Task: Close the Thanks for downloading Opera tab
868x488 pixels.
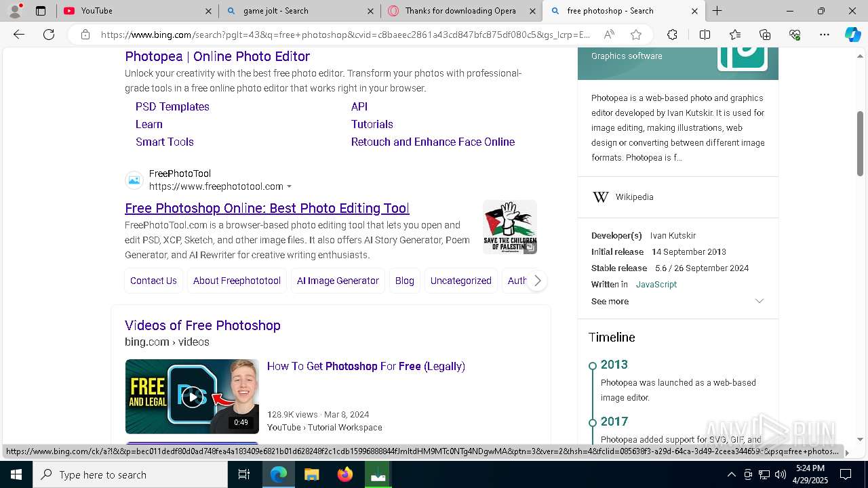Action: [532, 11]
